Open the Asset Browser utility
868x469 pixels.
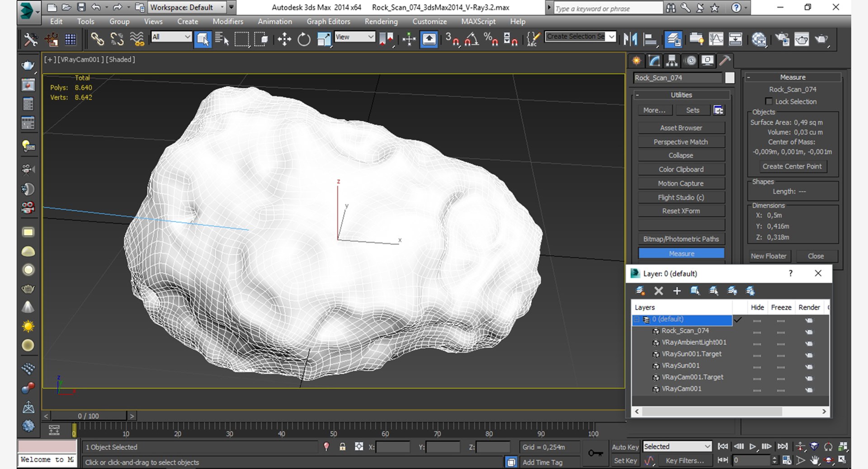681,128
